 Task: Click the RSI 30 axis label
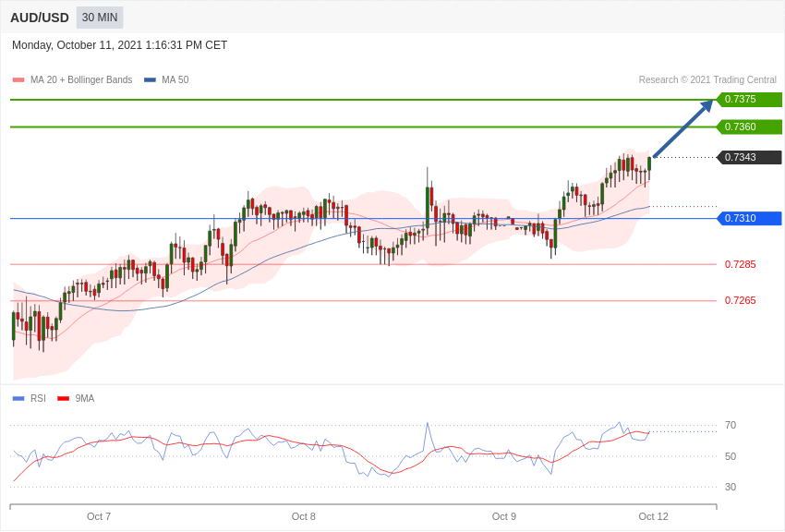(731, 487)
